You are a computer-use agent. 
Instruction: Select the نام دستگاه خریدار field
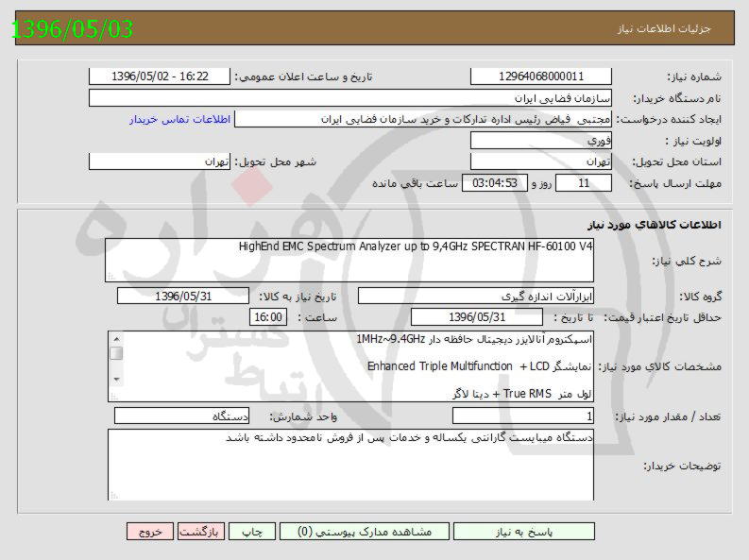349,98
